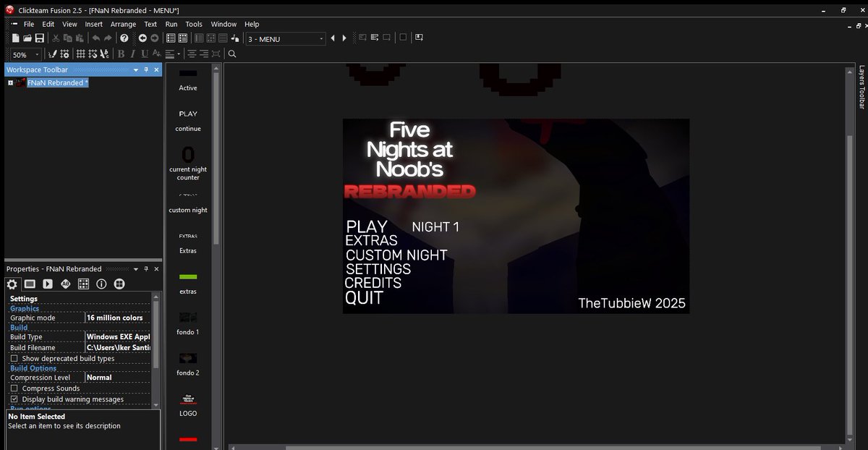Open the File menu
This screenshot has width=868, height=450.
[x=29, y=24]
